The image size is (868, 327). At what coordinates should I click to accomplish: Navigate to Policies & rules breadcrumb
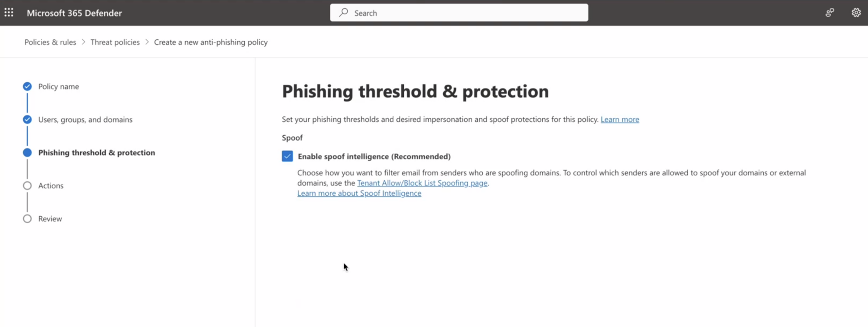point(50,42)
